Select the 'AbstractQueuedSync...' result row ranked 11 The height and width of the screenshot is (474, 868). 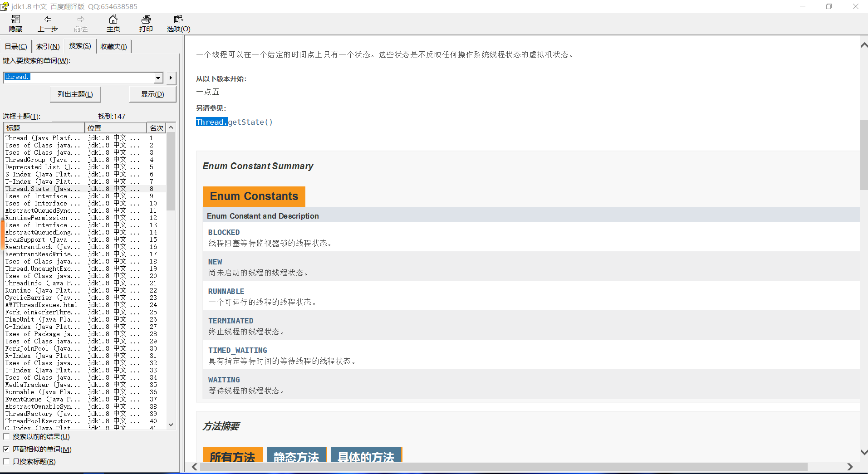click(x=85, y=210)
